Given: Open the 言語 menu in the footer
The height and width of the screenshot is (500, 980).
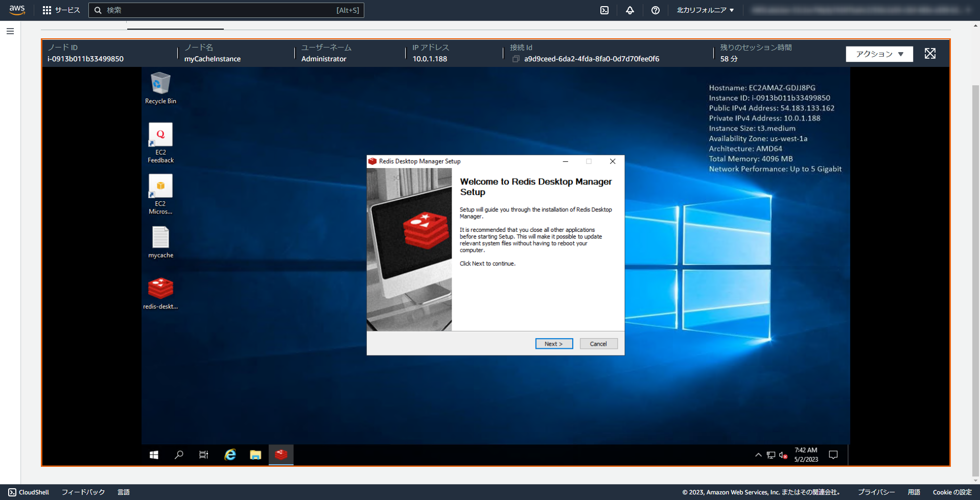Looking at the screenshot, I should (124, 492).
